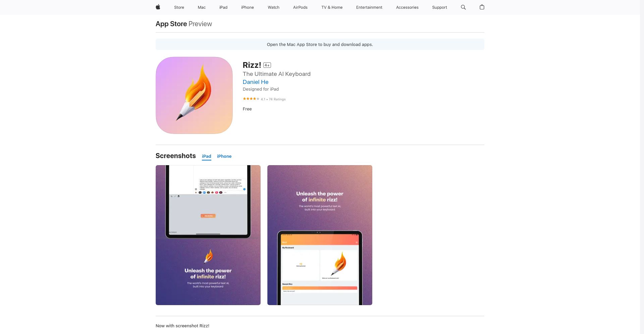Image resolution: width=644 pixels, height=334 pixels.
Task: Open developer Daniel He link
Action: [x=256, y=82]
